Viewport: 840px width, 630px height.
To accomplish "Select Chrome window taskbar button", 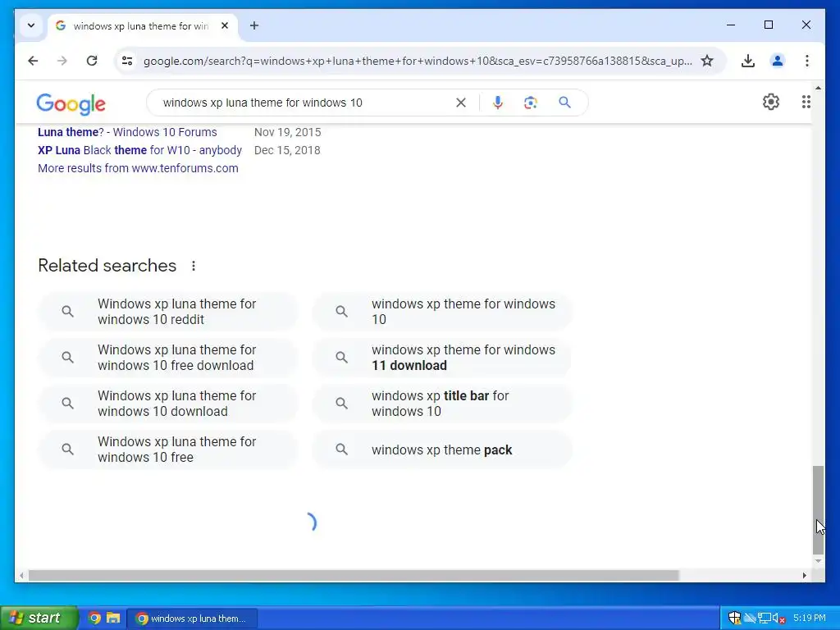I will click(x=192, y=619).
